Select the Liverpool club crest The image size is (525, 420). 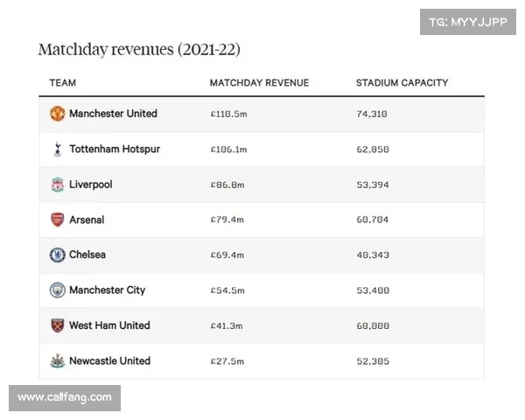[58, 185]
